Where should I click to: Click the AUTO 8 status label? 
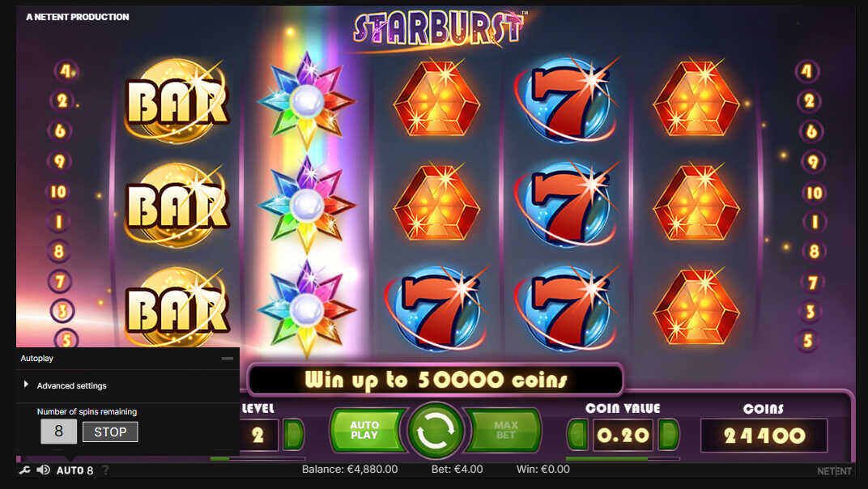coord(74,470)
